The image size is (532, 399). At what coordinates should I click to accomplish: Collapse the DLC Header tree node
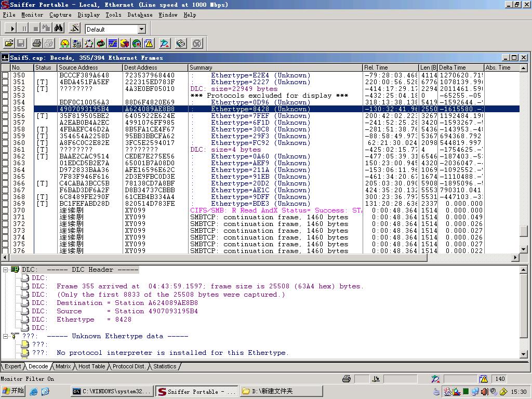(x=5, y=270)
